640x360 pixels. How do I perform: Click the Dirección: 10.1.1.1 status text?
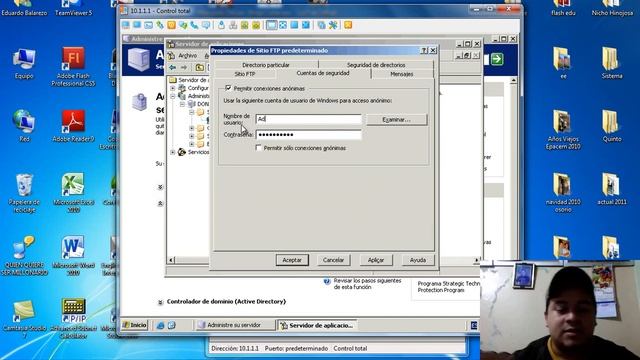tap(235, 349)
